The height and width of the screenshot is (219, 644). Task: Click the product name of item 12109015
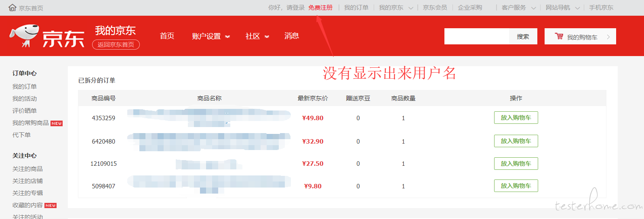click(209, 164)
